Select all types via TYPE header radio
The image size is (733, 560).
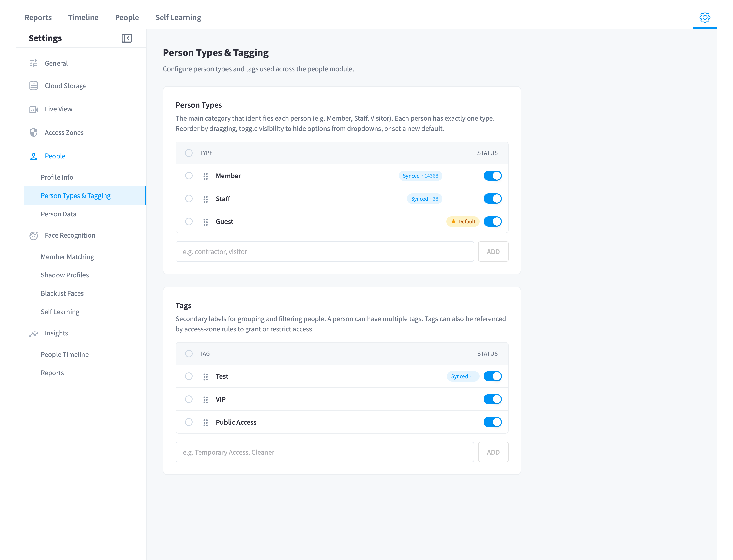click(189, 153)
